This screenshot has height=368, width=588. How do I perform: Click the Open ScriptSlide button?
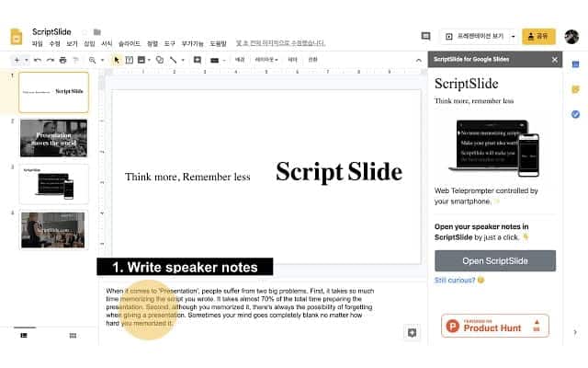coord(495,260)
